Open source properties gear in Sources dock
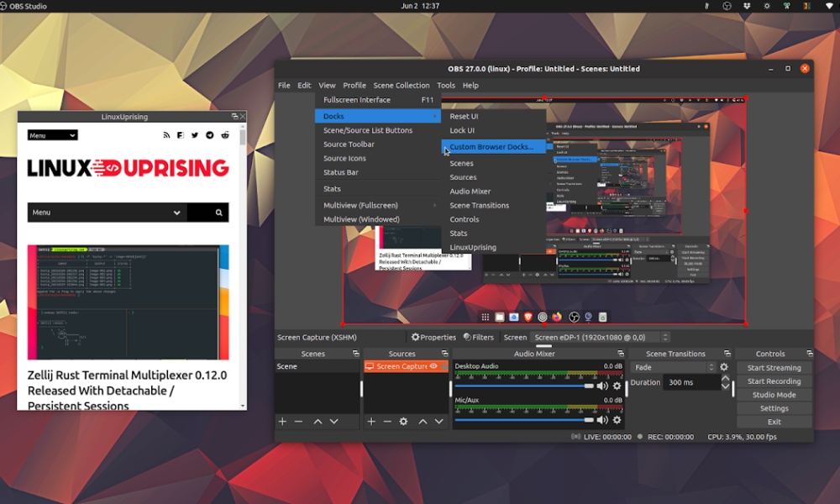Screen dimensions: 840x504 (403, 422)
